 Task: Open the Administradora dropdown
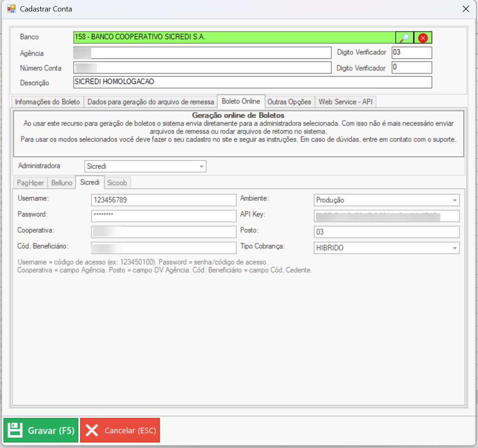[201, 167]
